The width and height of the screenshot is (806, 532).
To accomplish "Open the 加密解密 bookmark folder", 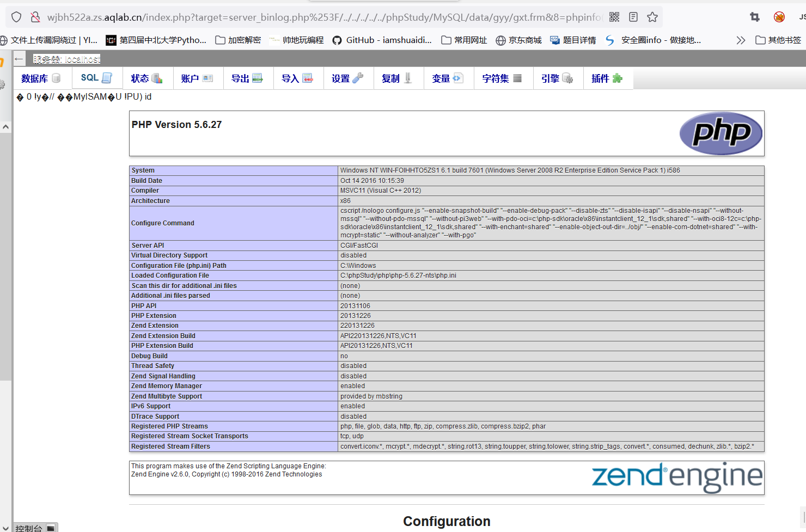I will pos(238,40).
